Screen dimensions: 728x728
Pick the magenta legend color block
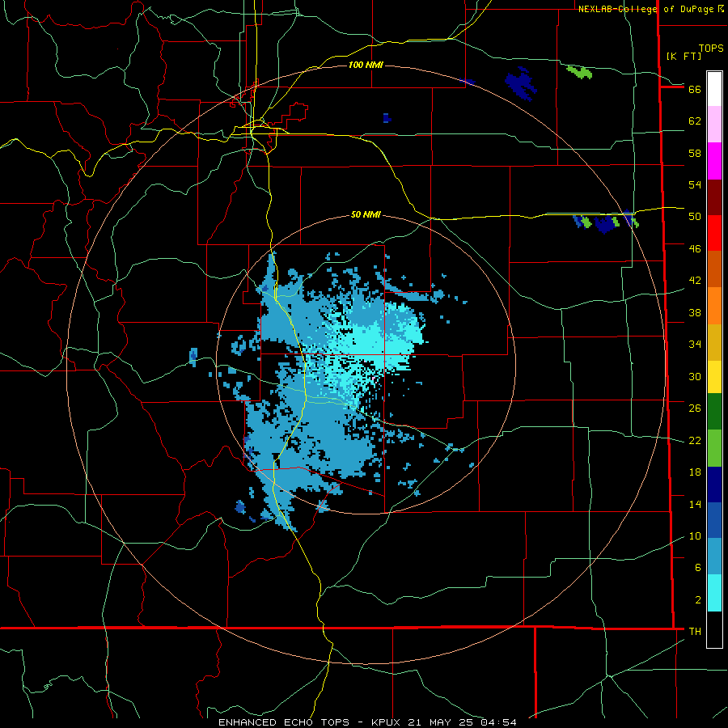click(714, 161)
